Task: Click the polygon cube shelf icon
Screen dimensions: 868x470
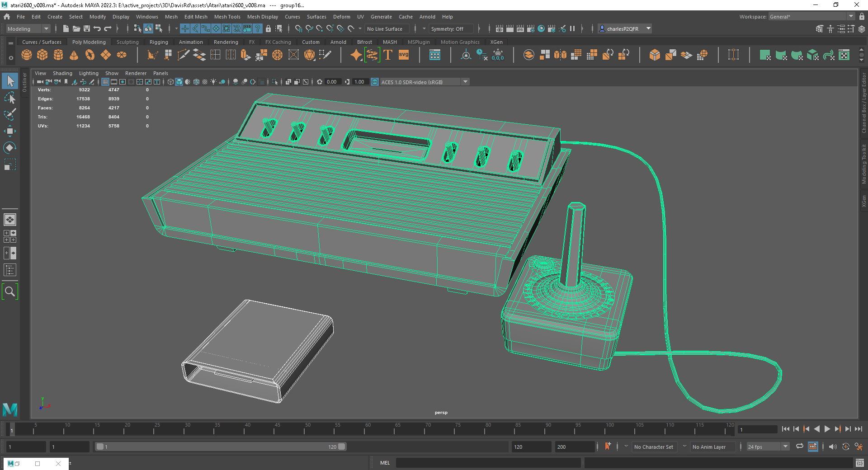Action: 42,55
